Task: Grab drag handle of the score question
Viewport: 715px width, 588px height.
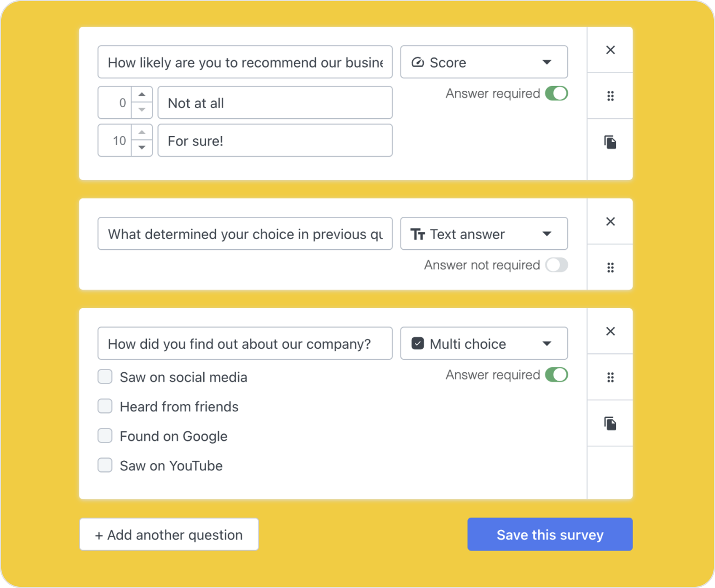Action: (610, 96)
